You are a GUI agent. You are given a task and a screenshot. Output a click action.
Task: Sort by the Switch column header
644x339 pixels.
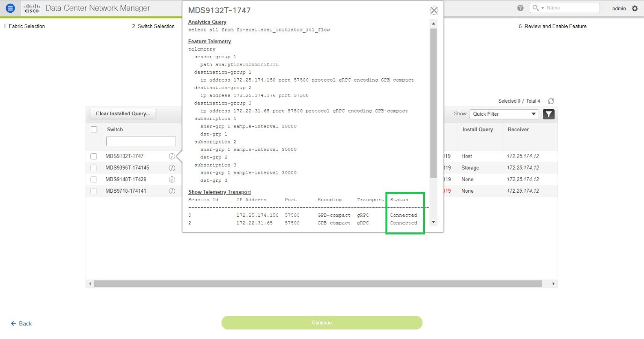[115, 129]
